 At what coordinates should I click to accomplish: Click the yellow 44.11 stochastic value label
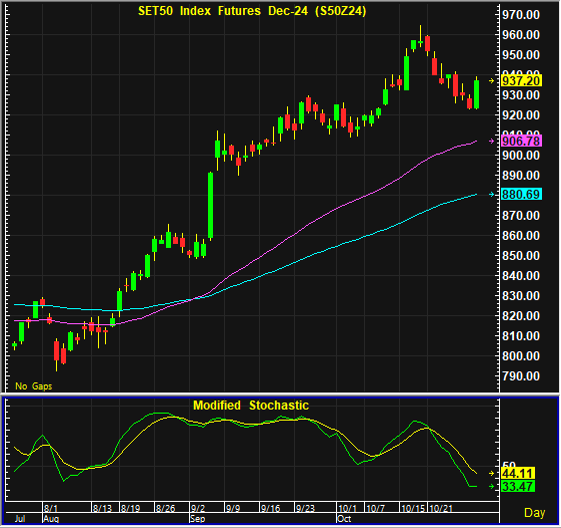[518, 473]
